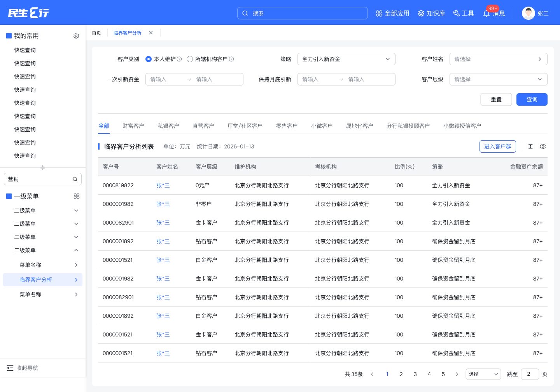Switch to the 直营客户 tab

(x=203, y=126)
